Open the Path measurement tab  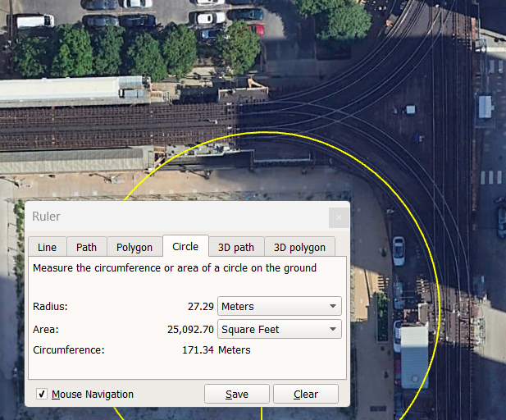[x=86, y=247]
